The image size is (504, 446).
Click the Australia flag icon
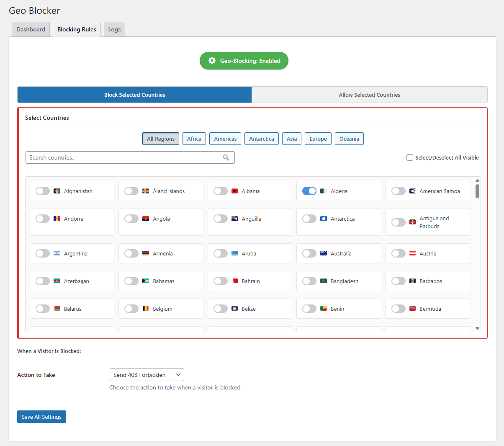[324, 253]
